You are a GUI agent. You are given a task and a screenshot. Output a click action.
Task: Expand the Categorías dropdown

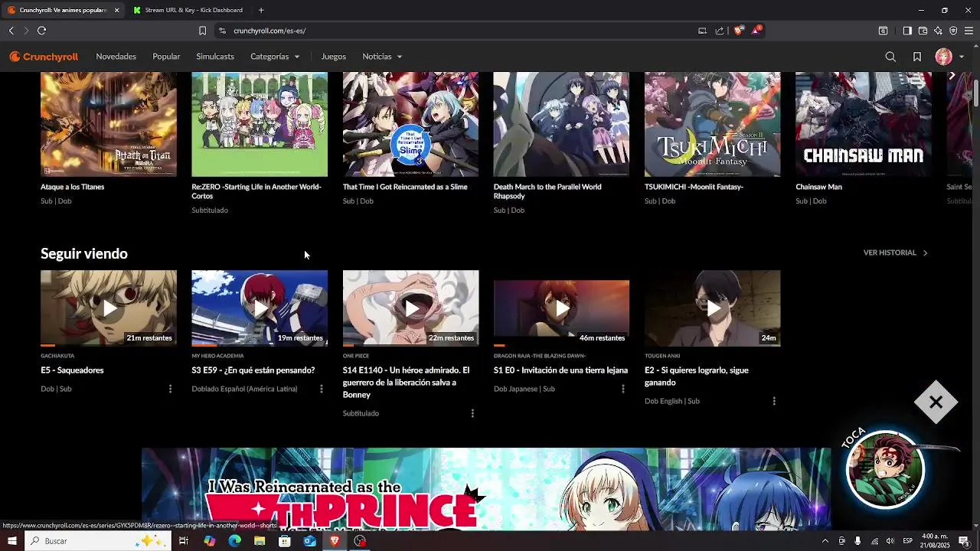(x=275, y=57)
